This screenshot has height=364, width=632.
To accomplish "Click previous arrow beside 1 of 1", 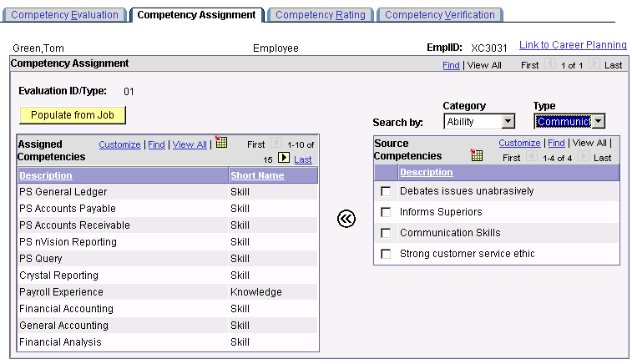I will [550, 63].
